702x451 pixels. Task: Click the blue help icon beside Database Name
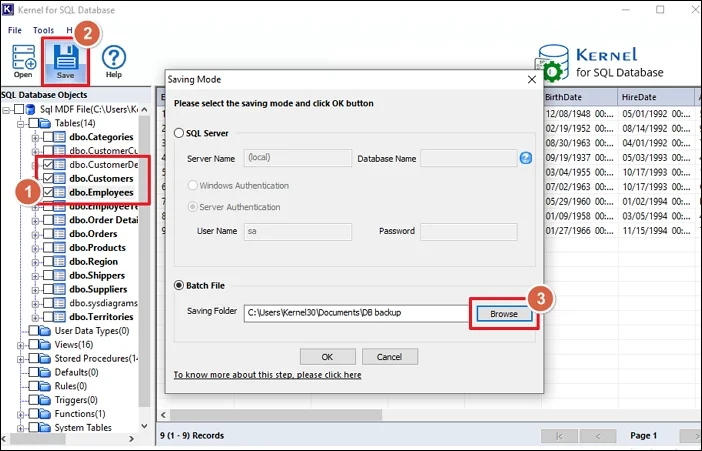525,158
